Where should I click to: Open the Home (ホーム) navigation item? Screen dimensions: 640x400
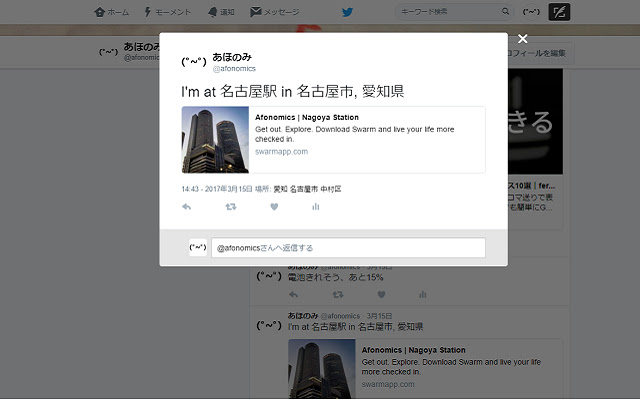click(x=111, y=12)
